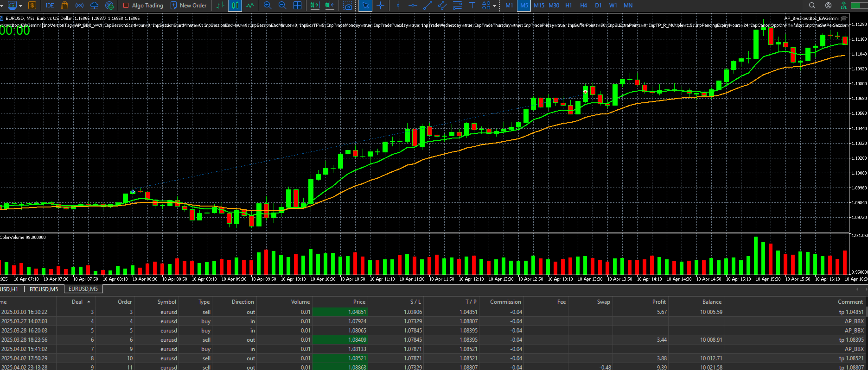868x370 pixels.
Task: Expand the shapes objects dropdown
Action: pos(494,6)
